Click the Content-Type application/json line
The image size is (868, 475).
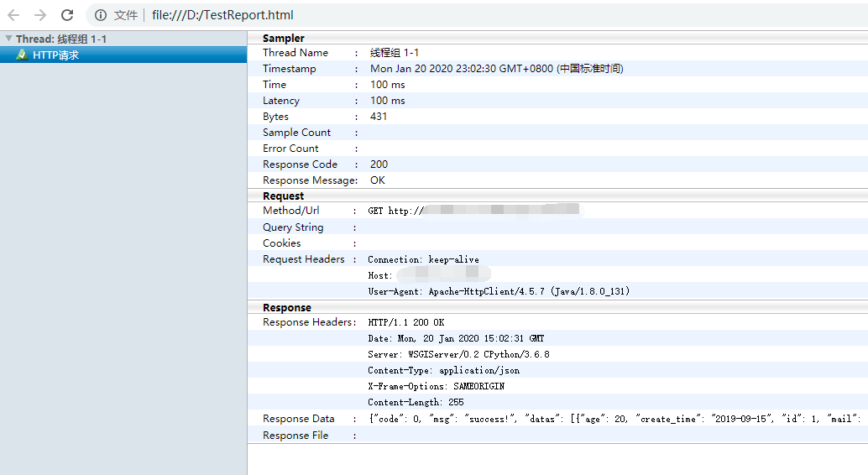click(x=443, y=371)
